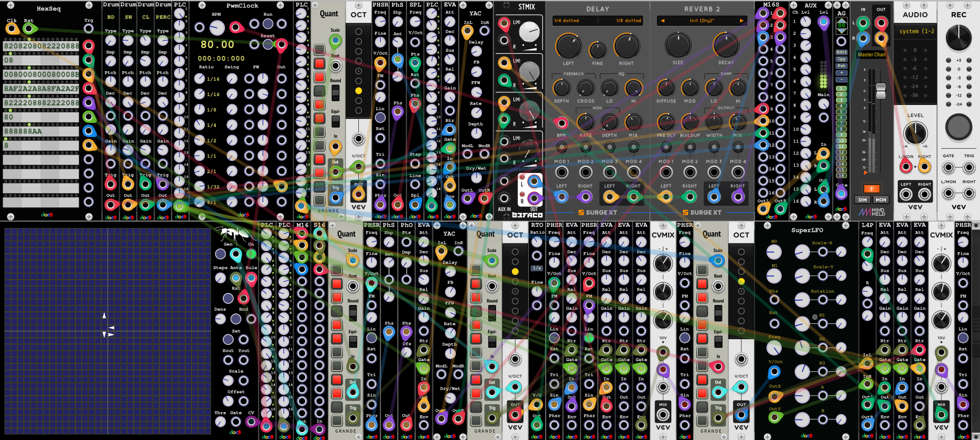Click the Edit button on AG module

coord(841,52)
